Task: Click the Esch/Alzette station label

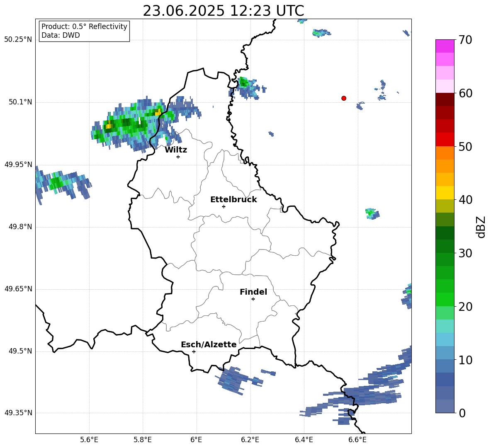Action: point(209,344)
